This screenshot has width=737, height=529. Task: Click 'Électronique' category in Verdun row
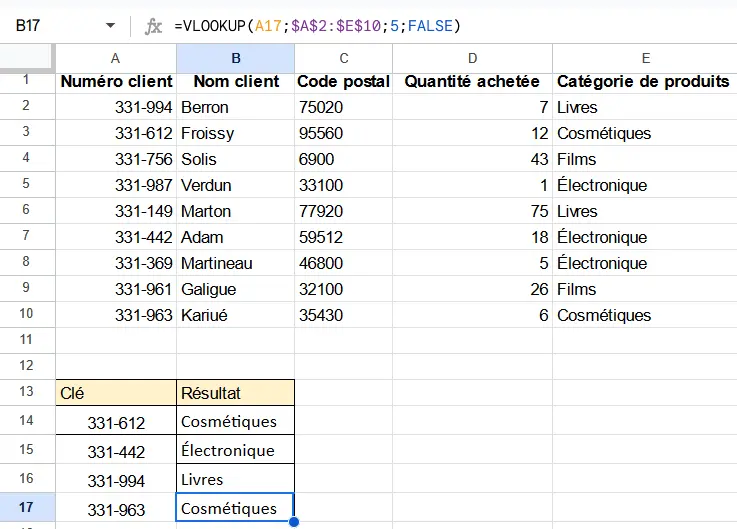(x=645, y=185)
